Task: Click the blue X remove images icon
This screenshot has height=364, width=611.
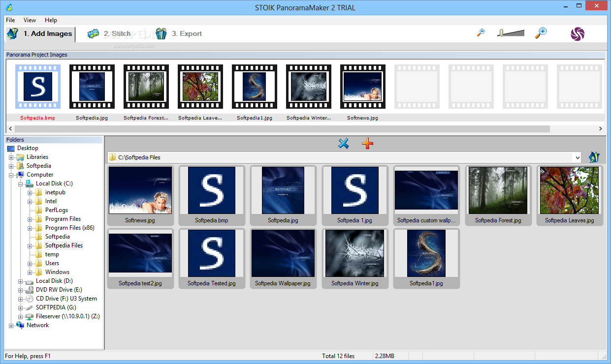Action: click(343, 143)
